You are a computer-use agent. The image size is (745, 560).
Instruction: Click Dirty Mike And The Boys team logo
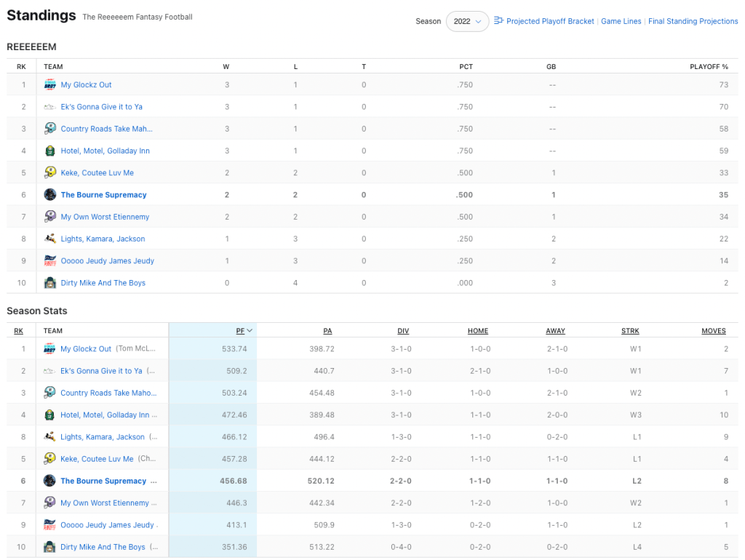tap(50, 283)
